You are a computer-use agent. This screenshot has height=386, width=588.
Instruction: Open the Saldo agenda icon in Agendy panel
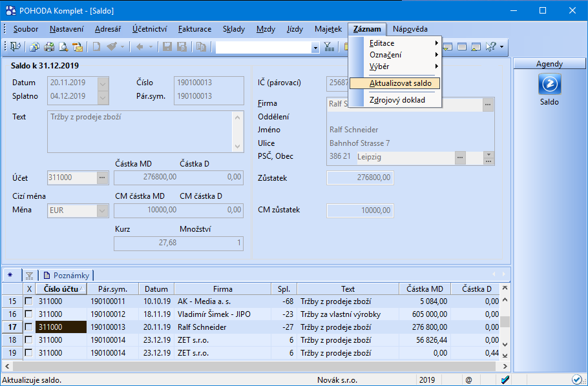coord(549,84)
